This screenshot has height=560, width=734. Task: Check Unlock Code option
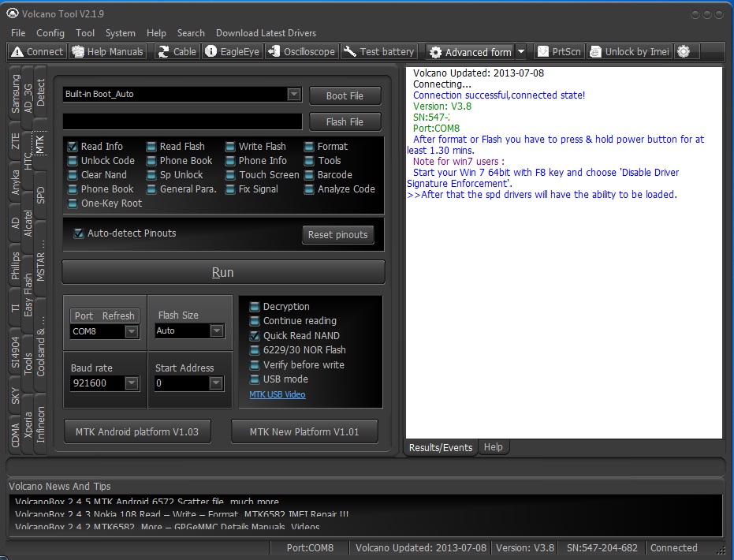(72, 161)
